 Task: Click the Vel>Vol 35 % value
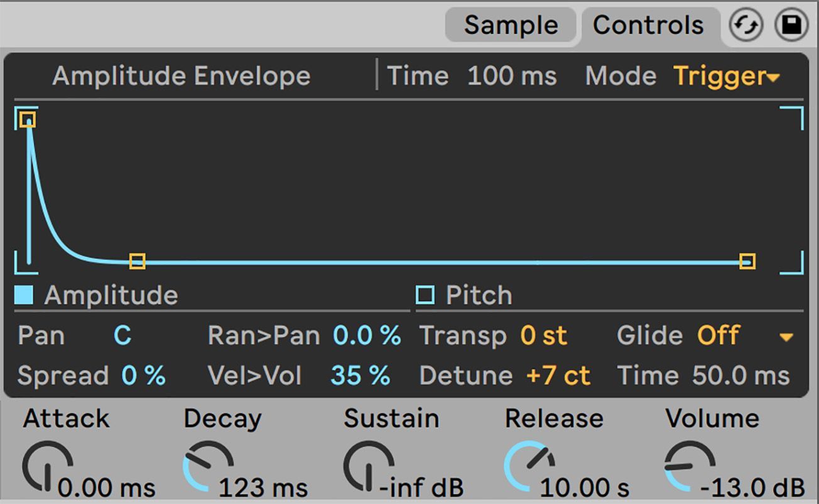click(x=361, y=376)
